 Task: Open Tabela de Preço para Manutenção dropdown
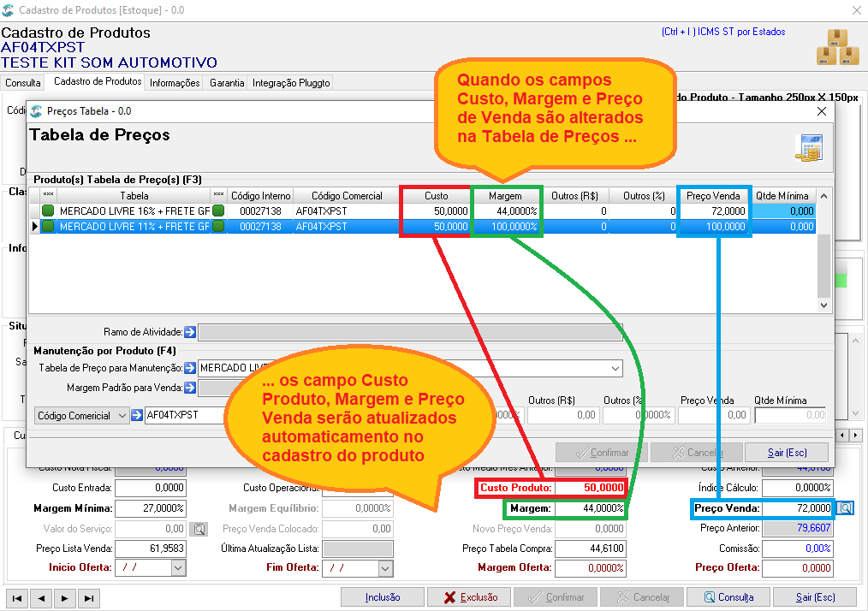tap(615, 368)
